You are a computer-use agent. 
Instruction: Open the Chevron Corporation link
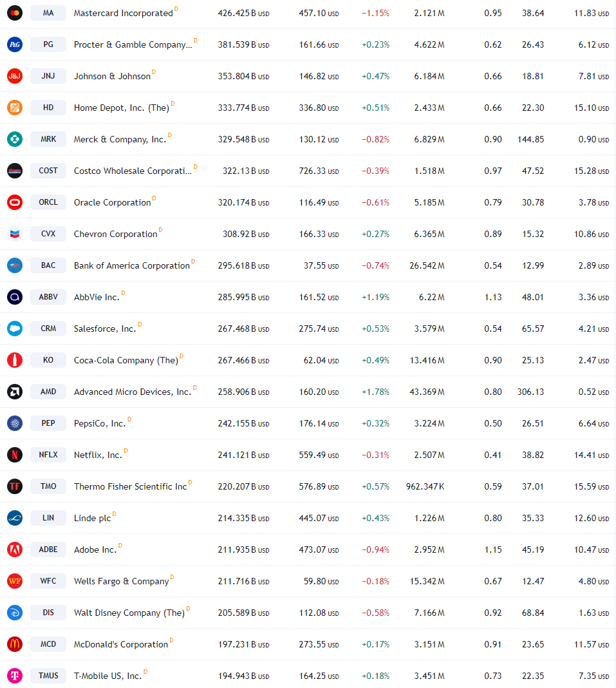(x=115, y=234)
